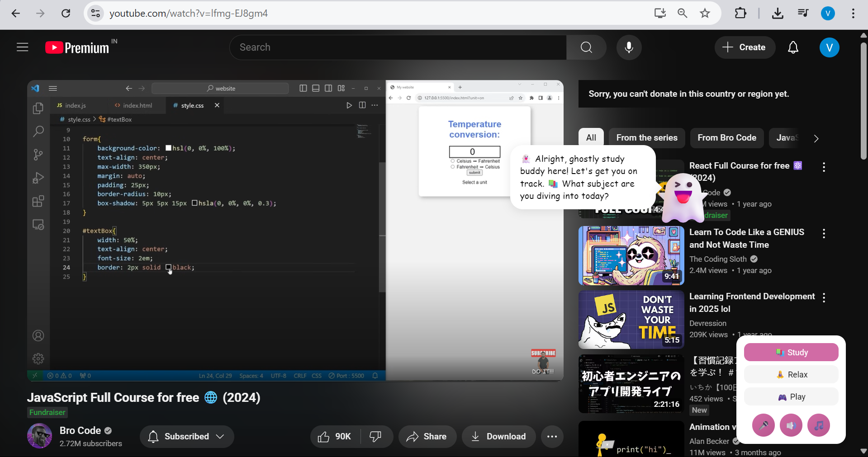Screen dimensions: 868x457
Task: Open the YouTube guide hamburger menu
Action: point(23,47)
